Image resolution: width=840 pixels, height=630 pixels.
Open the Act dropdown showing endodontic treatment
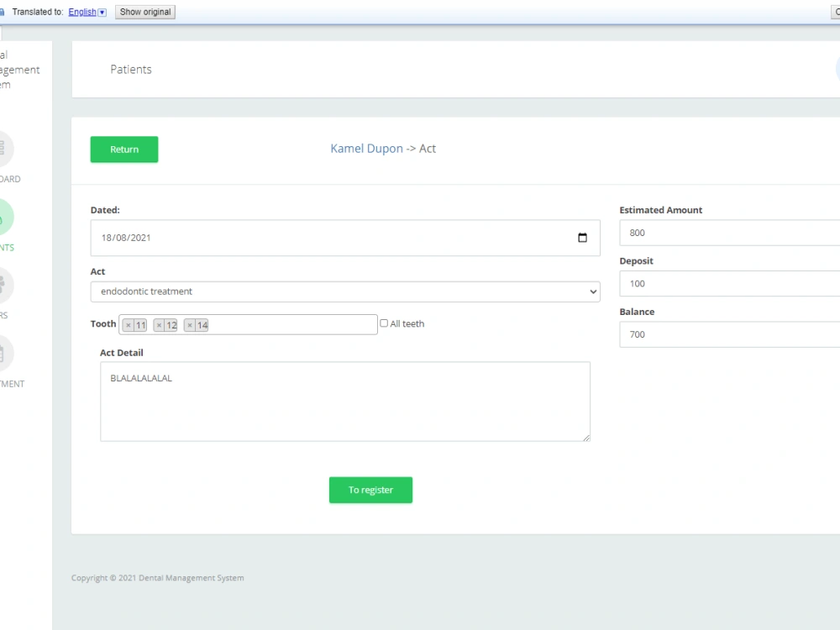345,292
